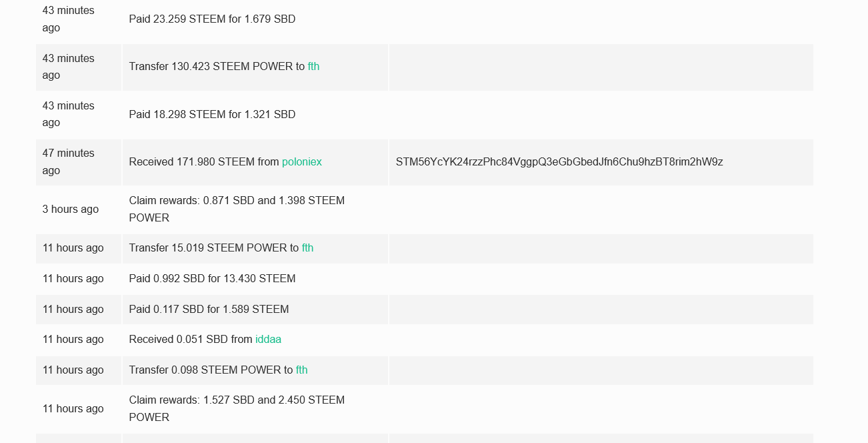Select "Paid 18.298 STEEM for 1.321 SBD" entry

pyautogui.click(x=212, y=115)
